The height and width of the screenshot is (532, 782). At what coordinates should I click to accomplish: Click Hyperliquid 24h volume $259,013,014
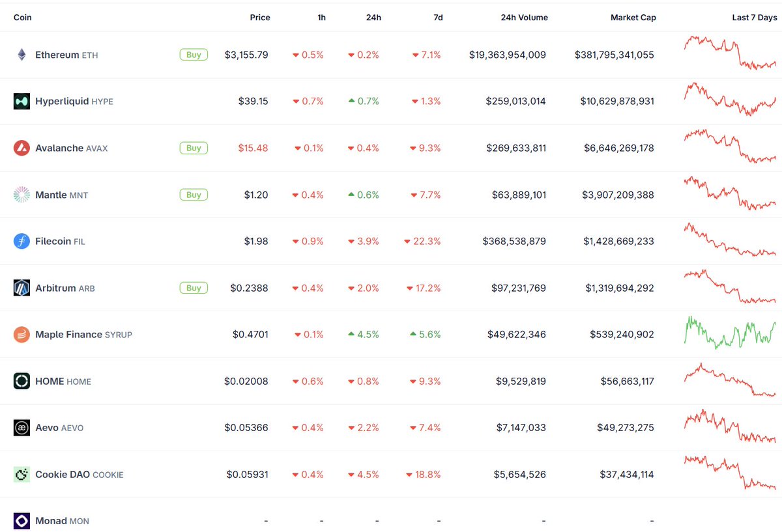pos(516,102)
